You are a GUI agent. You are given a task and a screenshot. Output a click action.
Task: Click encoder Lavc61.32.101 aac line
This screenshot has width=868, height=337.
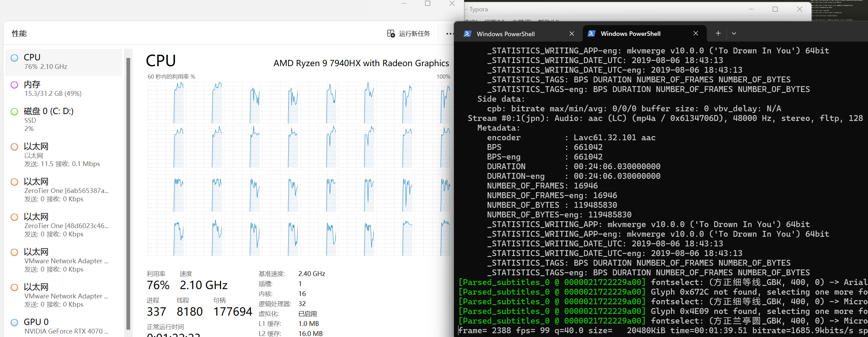pyautogui.click(x=571, y=138)
